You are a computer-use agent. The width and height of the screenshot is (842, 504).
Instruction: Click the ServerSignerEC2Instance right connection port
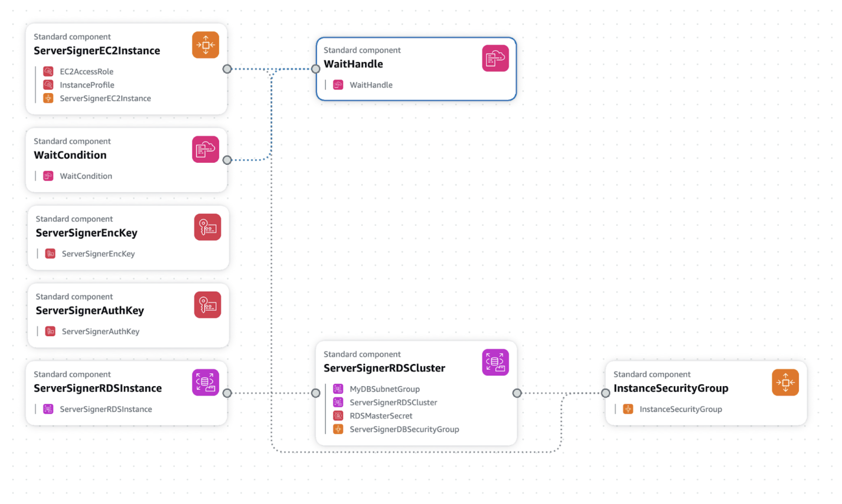click(227, 69)
